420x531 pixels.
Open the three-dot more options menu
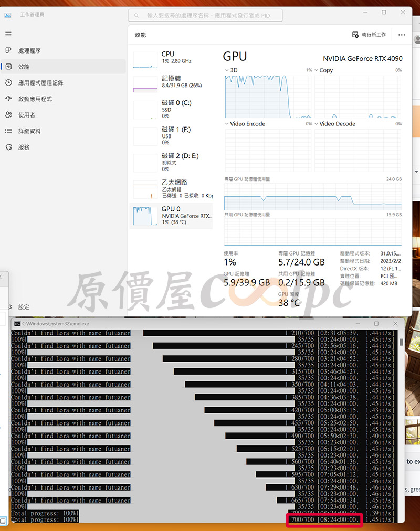click(402, 35)
